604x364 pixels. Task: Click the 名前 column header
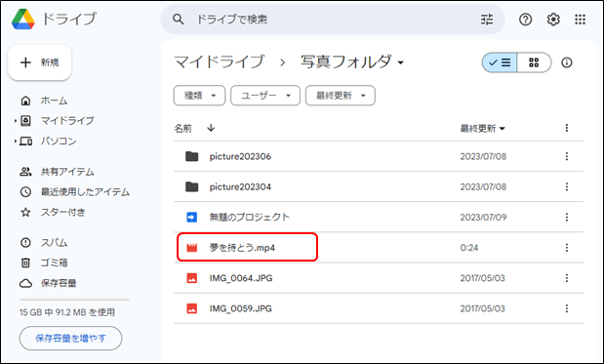[x=183, y=128]
